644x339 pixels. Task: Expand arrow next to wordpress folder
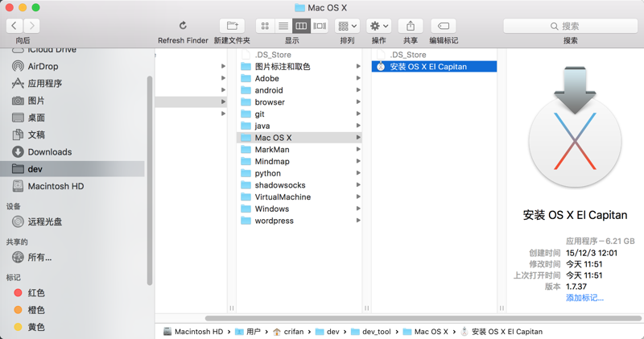[x=358, y=221]
